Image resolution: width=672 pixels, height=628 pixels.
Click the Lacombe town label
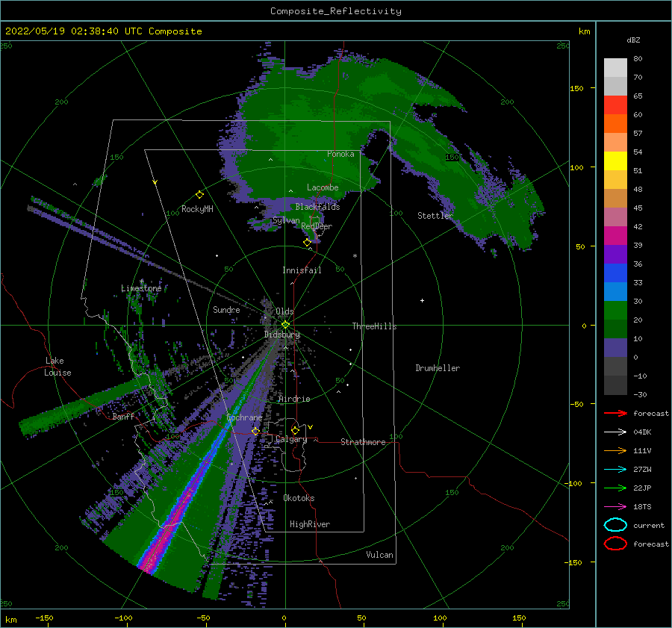point(323,187)
